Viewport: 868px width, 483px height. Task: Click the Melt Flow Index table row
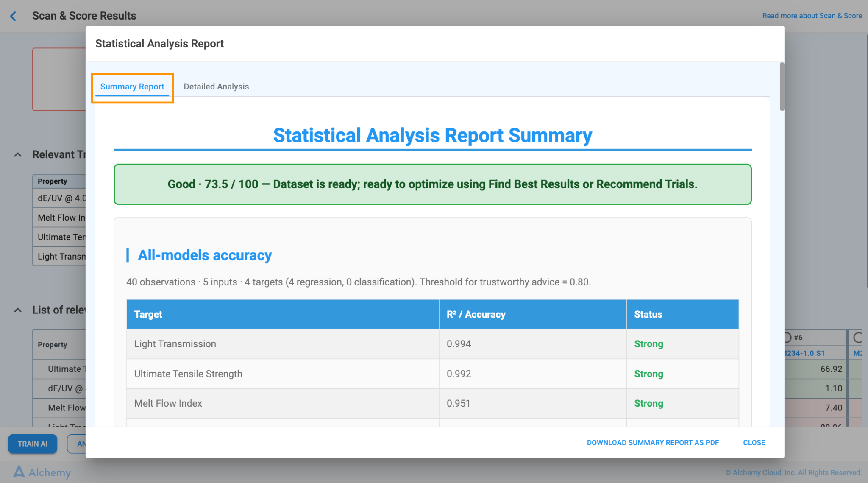pos(432,403)
